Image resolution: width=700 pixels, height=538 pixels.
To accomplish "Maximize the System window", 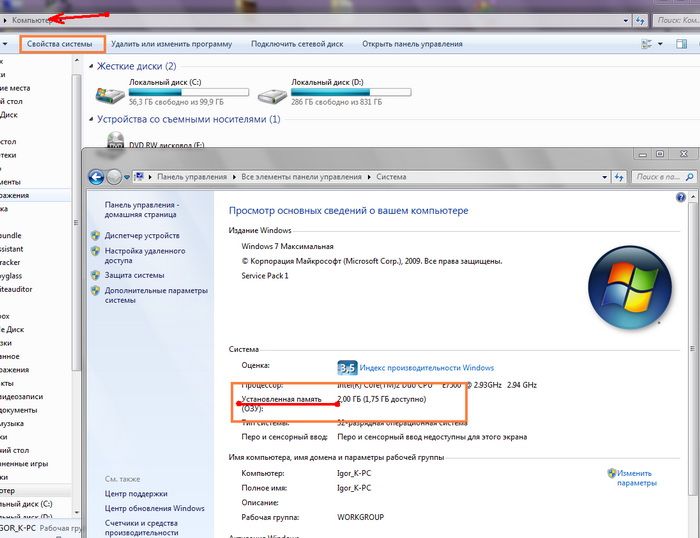I will point(660,154).
